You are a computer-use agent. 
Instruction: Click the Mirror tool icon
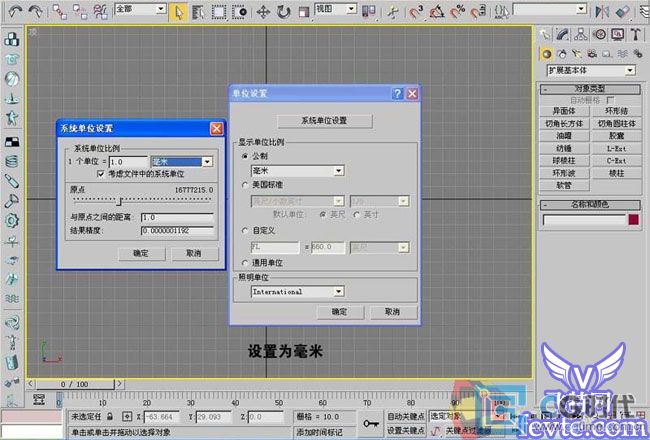[x=602, y=12]
